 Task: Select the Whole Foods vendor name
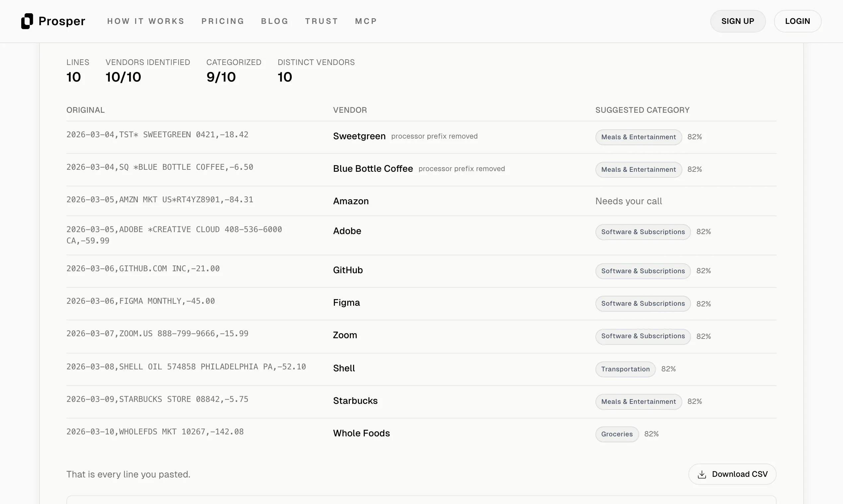(361, 433)
